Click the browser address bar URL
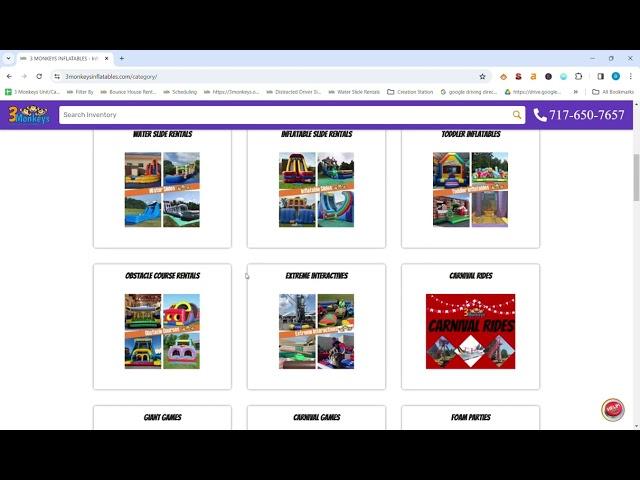 pos(111,76)
